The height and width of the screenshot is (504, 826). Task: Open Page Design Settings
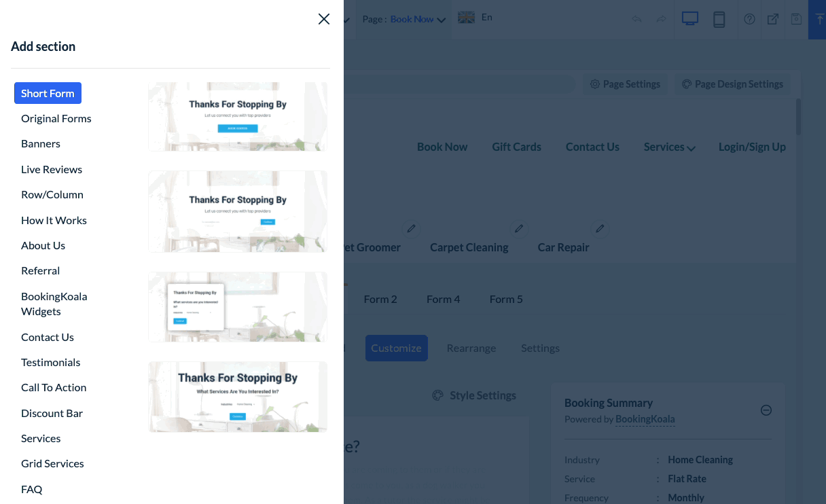click(x=733, y=84)
